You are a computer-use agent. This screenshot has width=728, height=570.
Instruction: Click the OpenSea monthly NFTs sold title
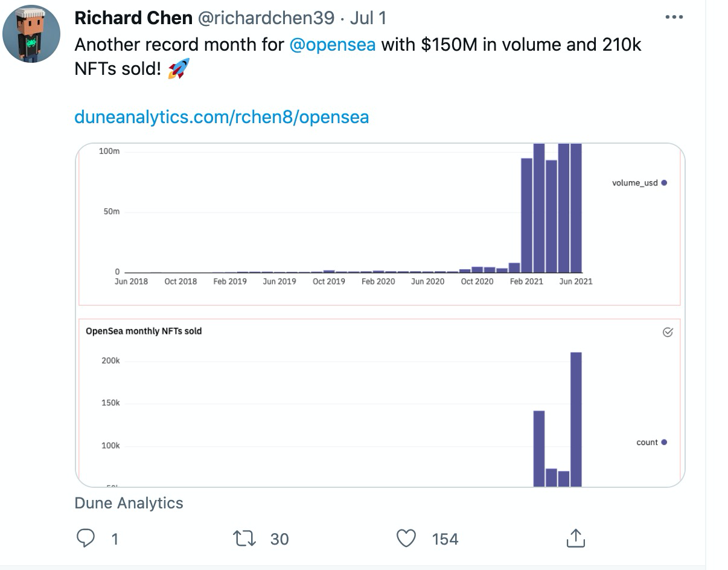click(x=144, y=331)
